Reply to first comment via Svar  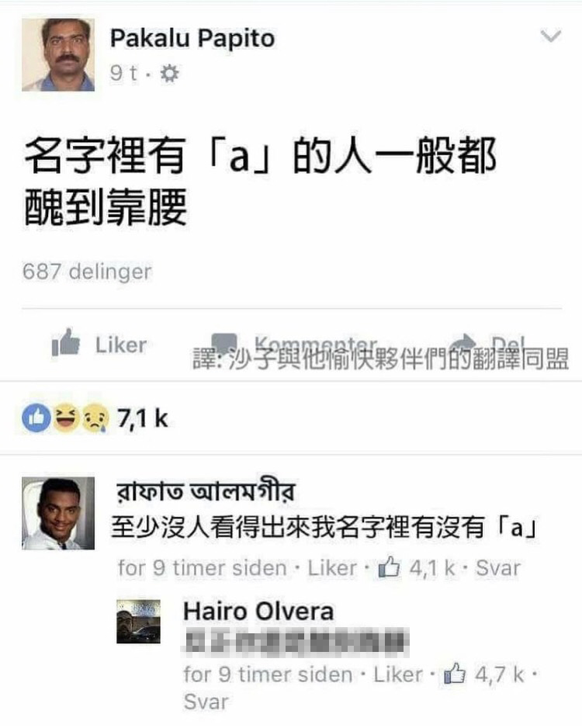tap(498, 568)
